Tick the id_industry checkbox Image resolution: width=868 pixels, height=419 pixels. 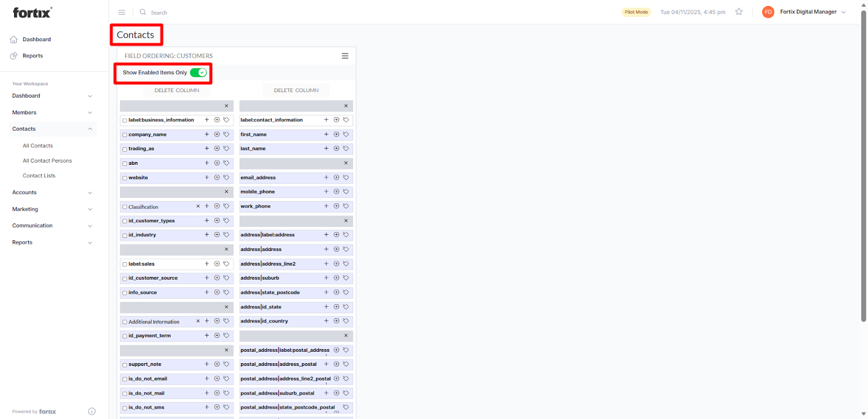click(125, 235)
